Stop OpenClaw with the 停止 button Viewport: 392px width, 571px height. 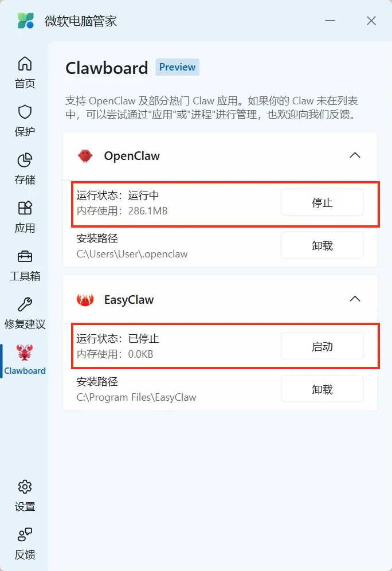322,202
